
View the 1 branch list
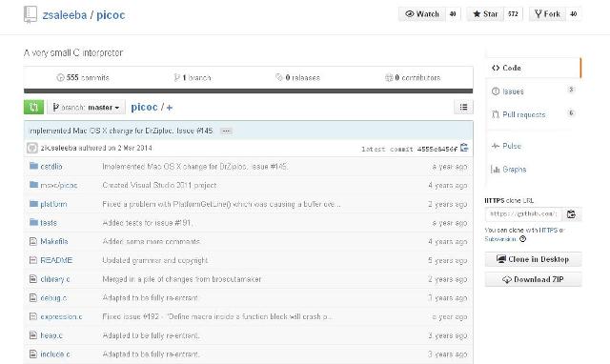tap(193, 78)
